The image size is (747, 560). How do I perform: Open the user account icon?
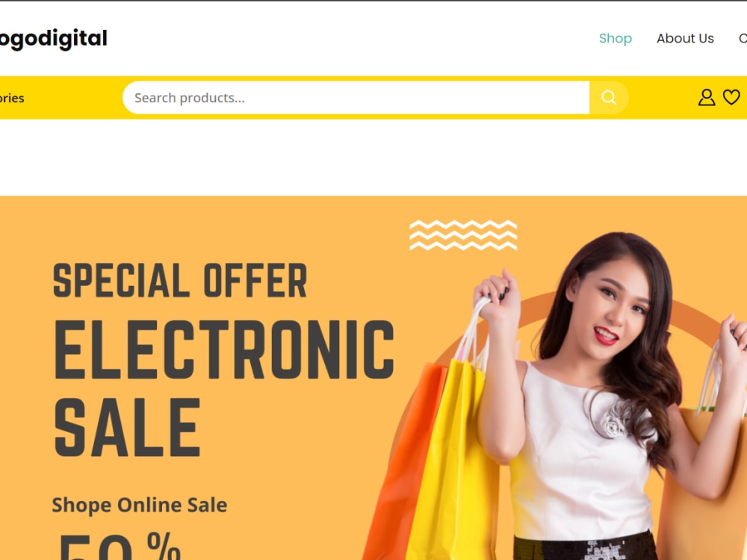pos(707,98)
